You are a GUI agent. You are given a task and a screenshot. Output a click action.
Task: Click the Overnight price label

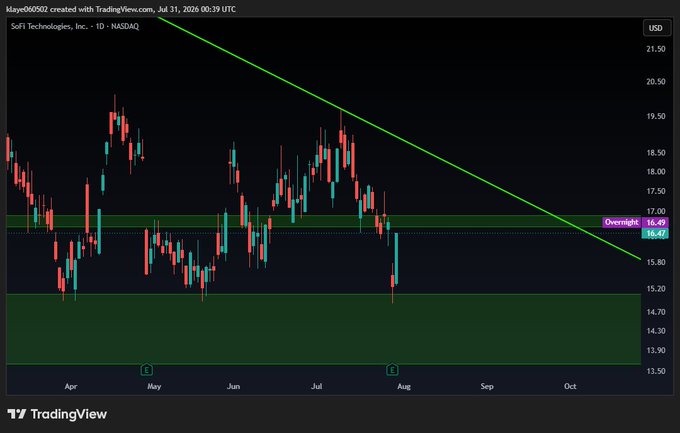click(621, 222)
